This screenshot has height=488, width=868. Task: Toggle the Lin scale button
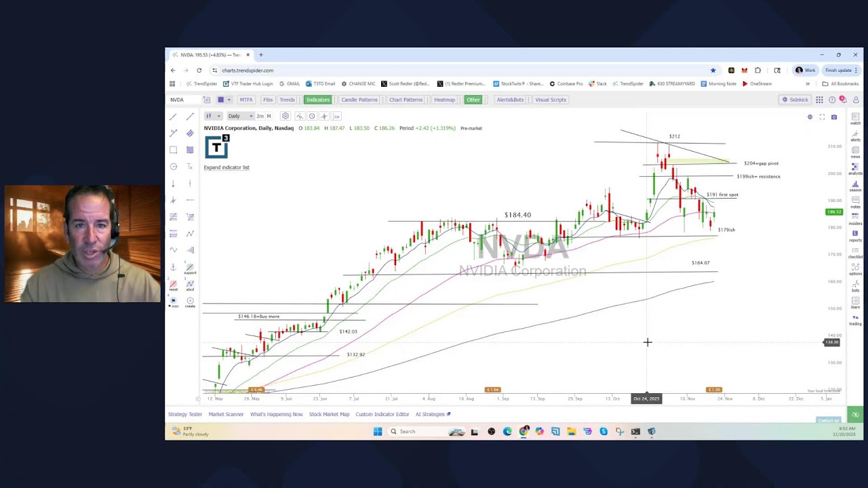pyautogui.click(x=336, y=116)
